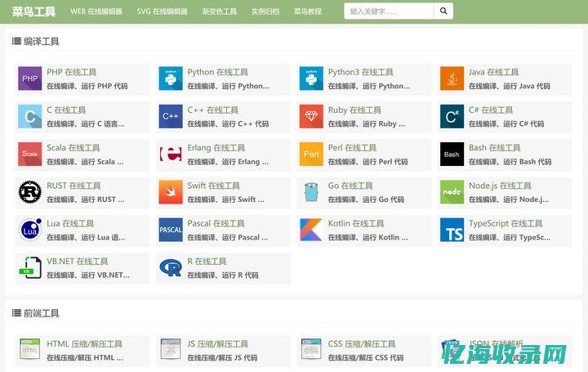588x372 pixels.
Task: Click the Go gopher mascot icon
Action: pos(311,192)
